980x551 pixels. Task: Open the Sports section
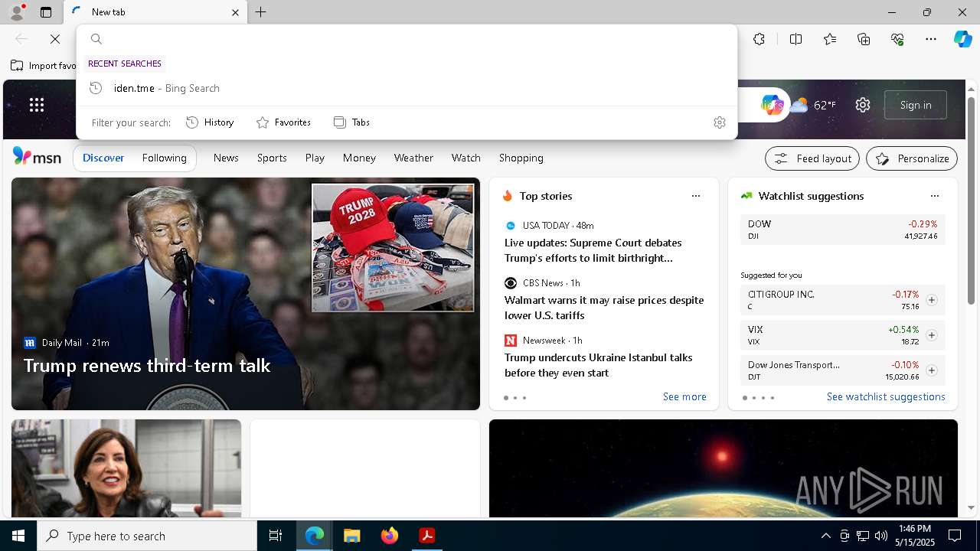coord(272,158)
